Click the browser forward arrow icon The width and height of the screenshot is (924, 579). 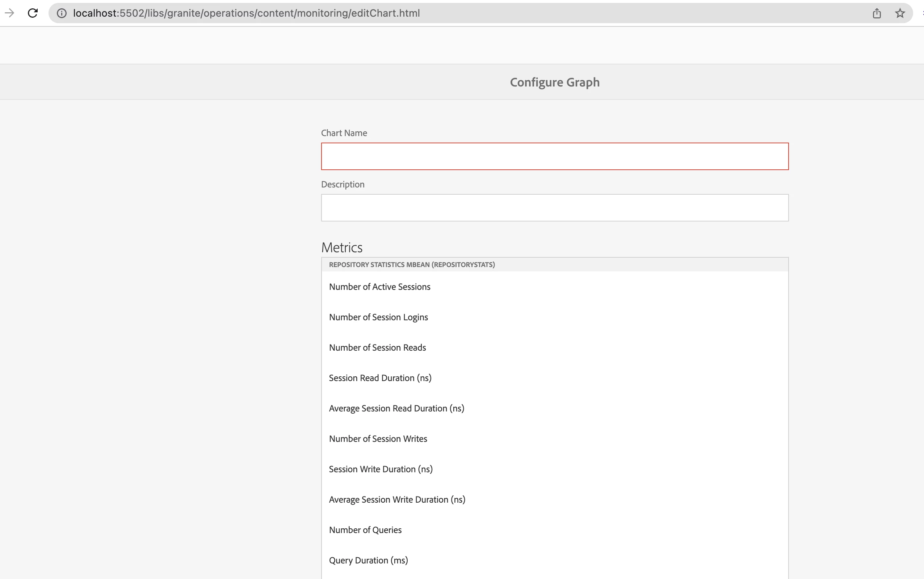coord(9,13)
